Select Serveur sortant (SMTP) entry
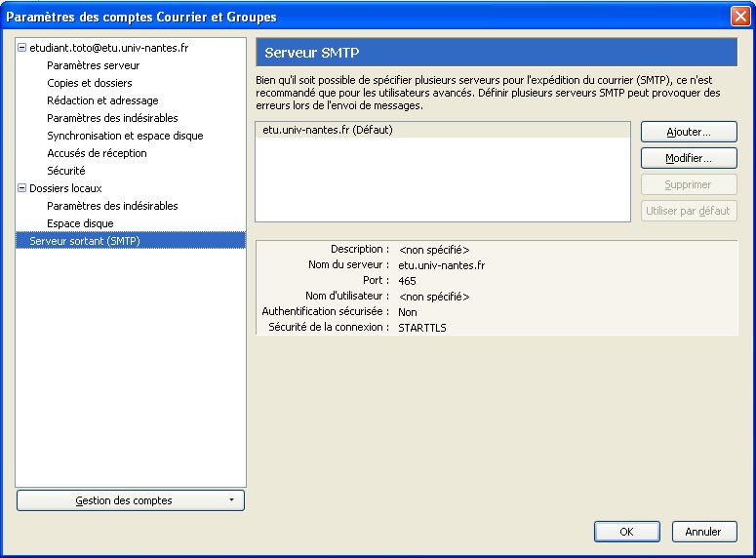The height and width of the screenshot is (558, 756). point(85,241)
